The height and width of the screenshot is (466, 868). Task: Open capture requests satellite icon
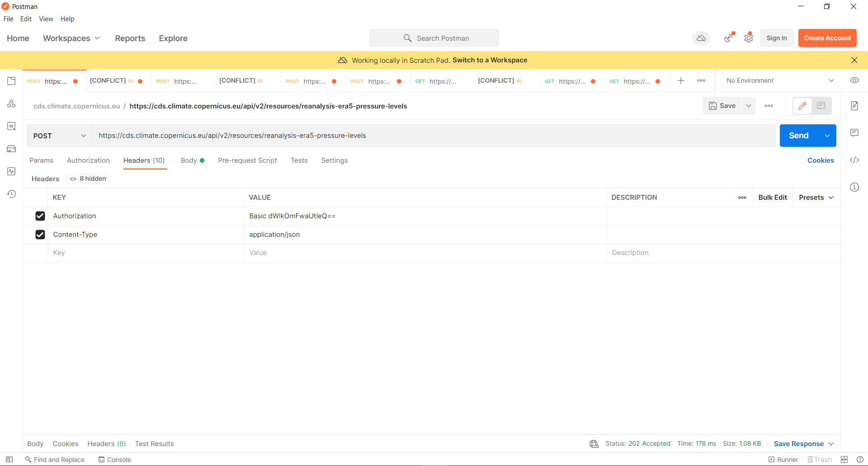[729, 38]
